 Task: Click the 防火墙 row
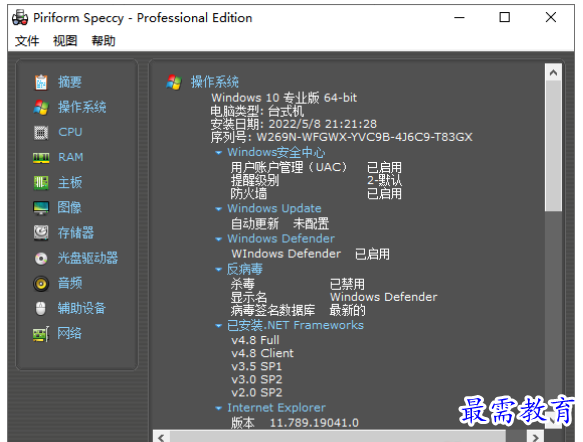[316, 194]
